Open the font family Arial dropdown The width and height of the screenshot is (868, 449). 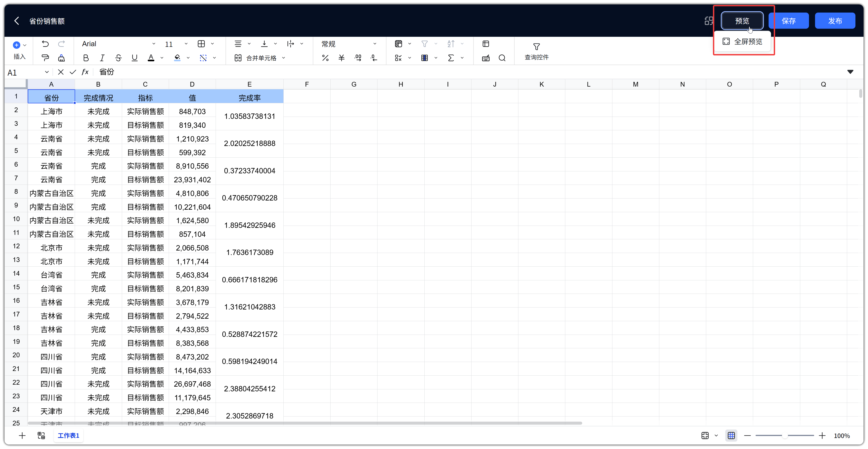coord(118,44)
